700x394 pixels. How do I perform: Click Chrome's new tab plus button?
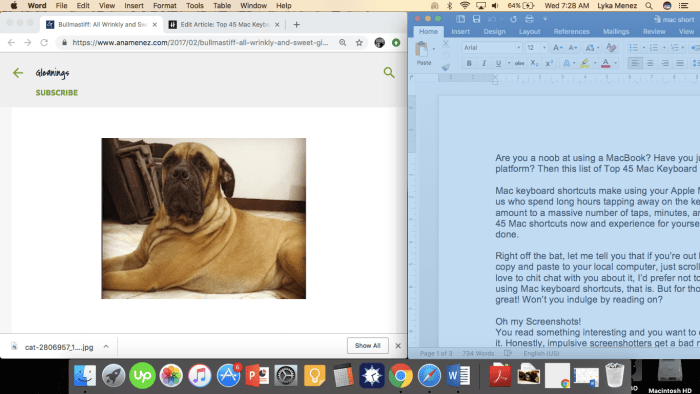[x=296, y=25]
